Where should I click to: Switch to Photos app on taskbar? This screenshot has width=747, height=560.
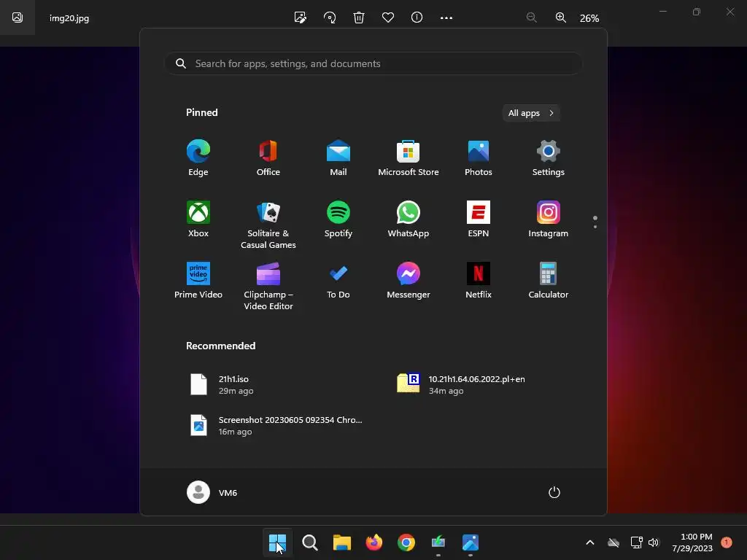coord(471,542)
